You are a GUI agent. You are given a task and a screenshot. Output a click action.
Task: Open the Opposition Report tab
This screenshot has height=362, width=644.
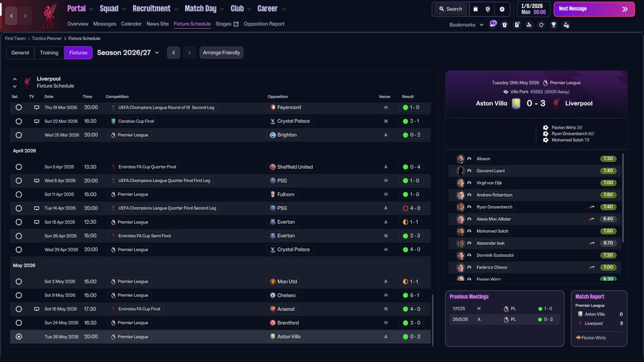[264, 24]
